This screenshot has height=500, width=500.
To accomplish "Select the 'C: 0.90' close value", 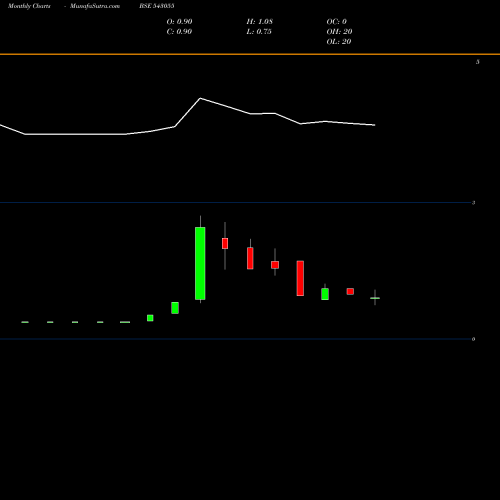I will [179, 32].
